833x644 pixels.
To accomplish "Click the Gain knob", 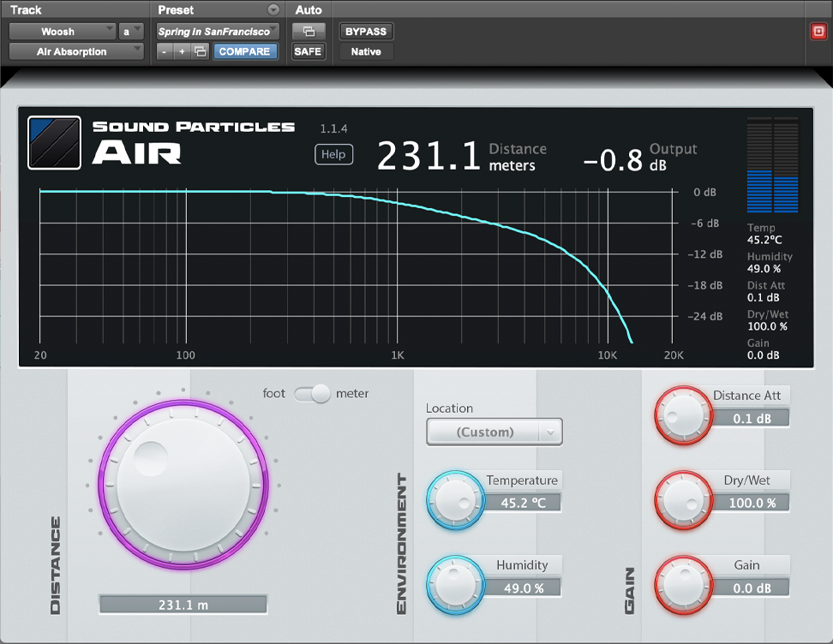I will point(683,585).
